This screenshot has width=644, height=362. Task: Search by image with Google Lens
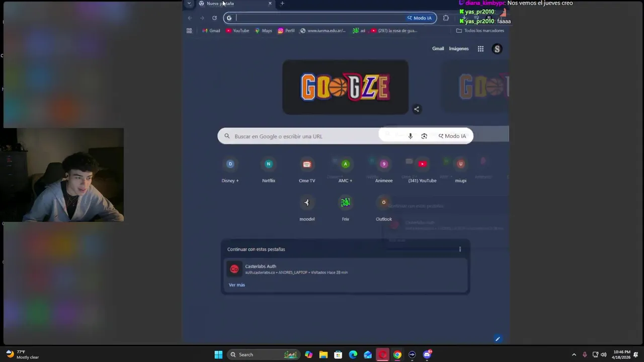click(x=424, y=136)
